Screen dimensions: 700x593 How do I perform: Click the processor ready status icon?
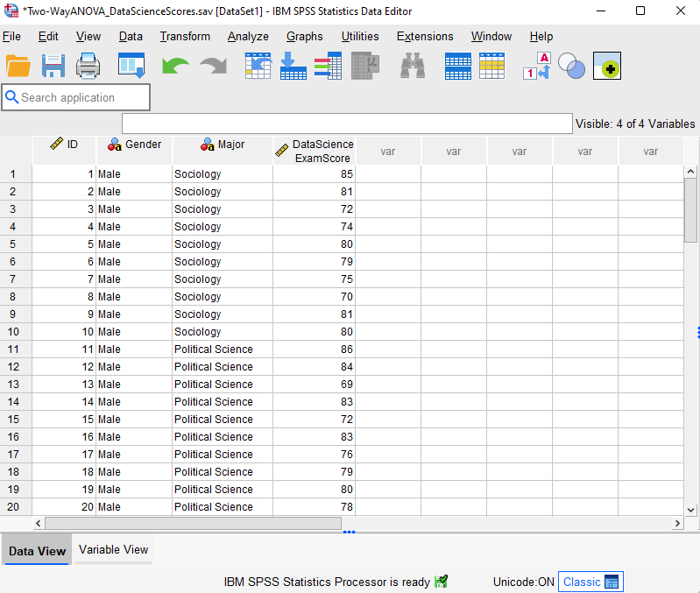pos(441,582)
